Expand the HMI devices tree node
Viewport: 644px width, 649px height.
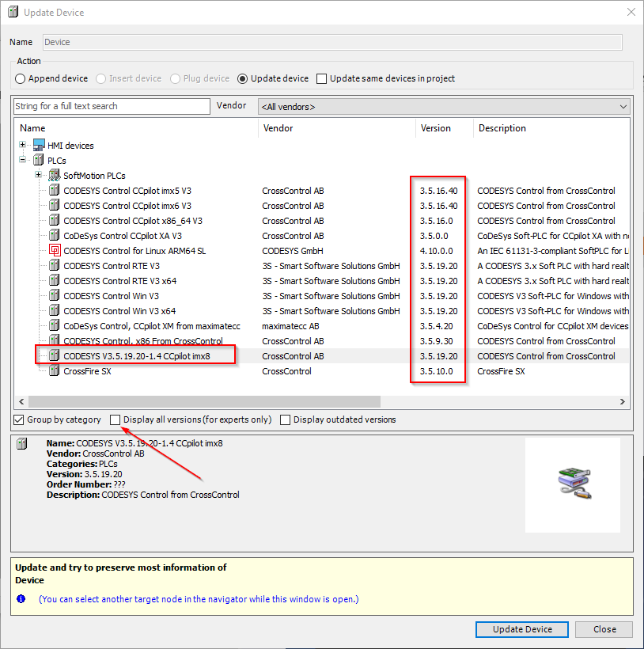[23, 145]
